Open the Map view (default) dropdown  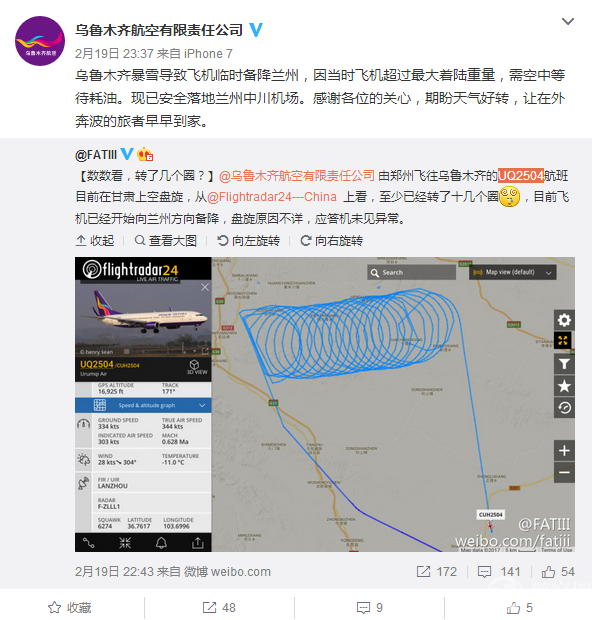[x=513, y=272]
